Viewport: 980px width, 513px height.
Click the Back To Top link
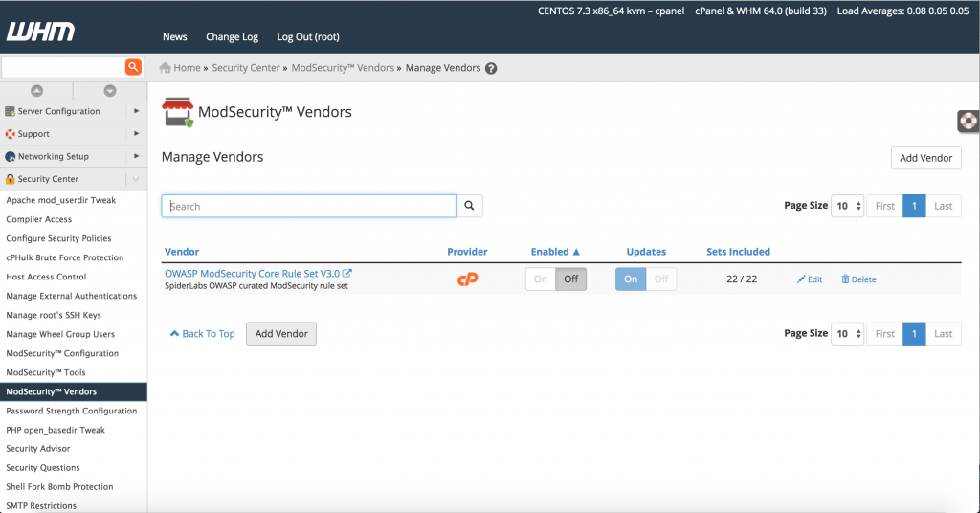click(x=203, y=334)
